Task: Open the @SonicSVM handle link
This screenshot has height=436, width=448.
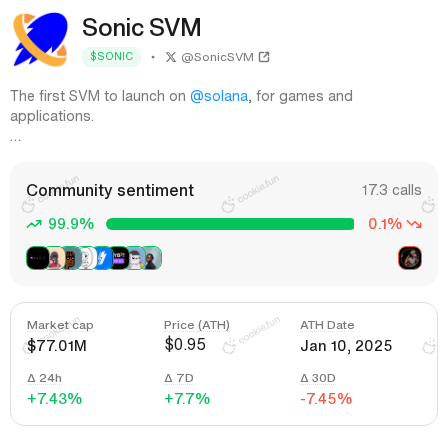Action: [217, 57]
